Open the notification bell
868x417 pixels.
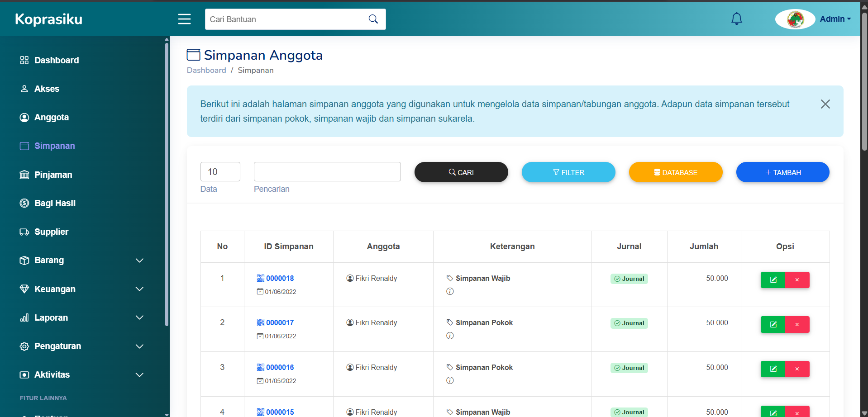pos(736,19)
